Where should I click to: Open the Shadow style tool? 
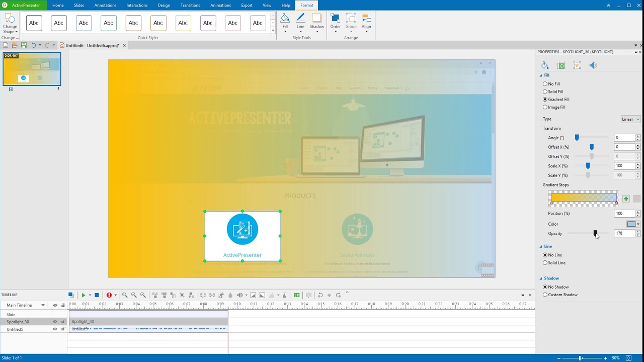point(317,23)
